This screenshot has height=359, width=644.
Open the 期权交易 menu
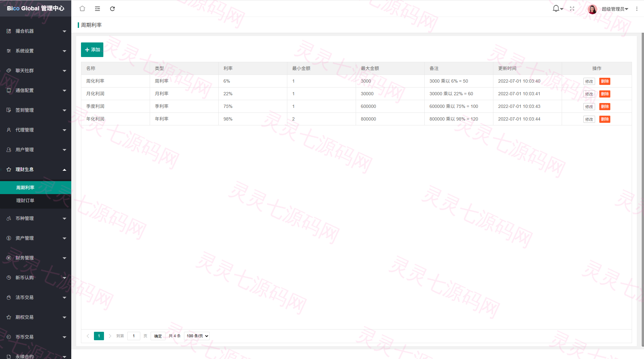coord(36,317)
